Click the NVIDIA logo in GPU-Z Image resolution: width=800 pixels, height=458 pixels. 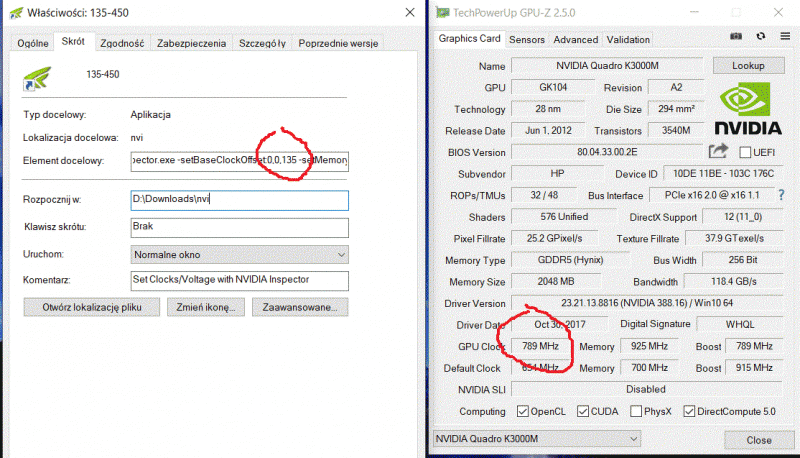(x=748, y=109)
